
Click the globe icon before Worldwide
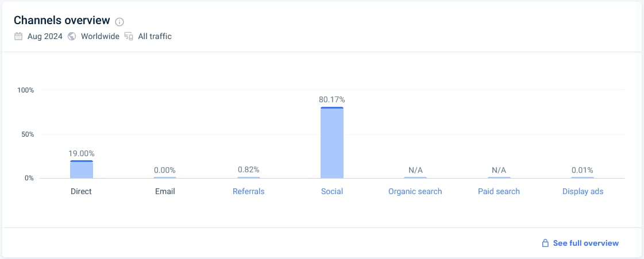(72, 36)
